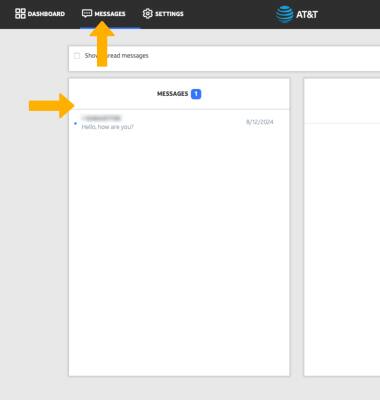Open the Settings tab label
Screen dimensions: 380x400
169,14
